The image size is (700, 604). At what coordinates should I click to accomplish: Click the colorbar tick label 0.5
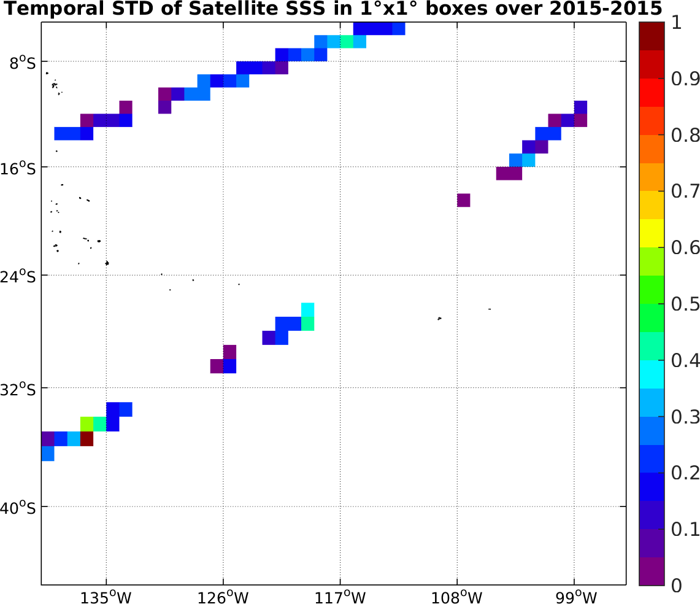point(685,304)
